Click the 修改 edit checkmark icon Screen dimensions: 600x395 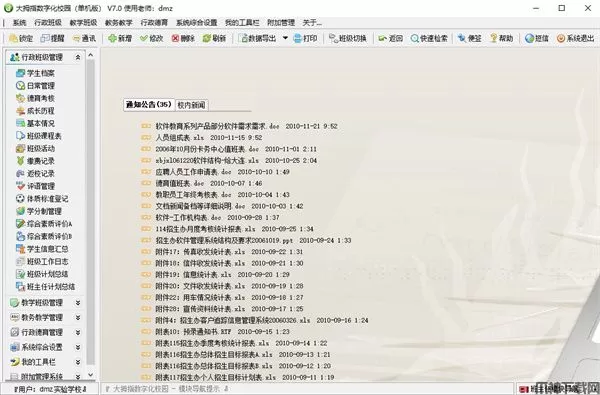(x=144, y=38)
